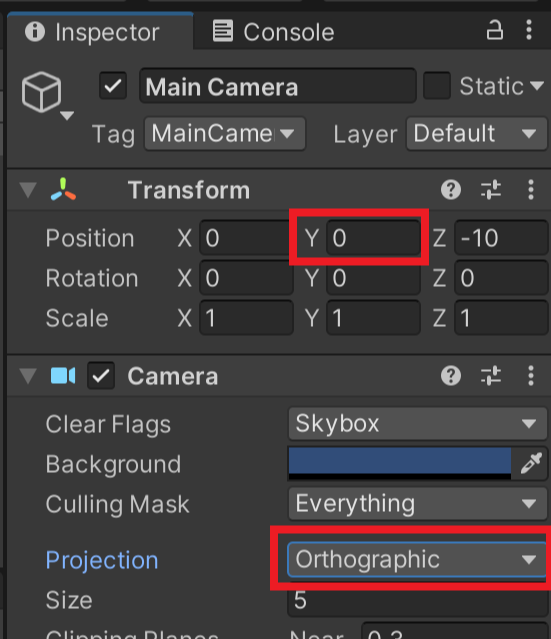
Task: Click the Transform component header title
Action: [x=189, y=190]
